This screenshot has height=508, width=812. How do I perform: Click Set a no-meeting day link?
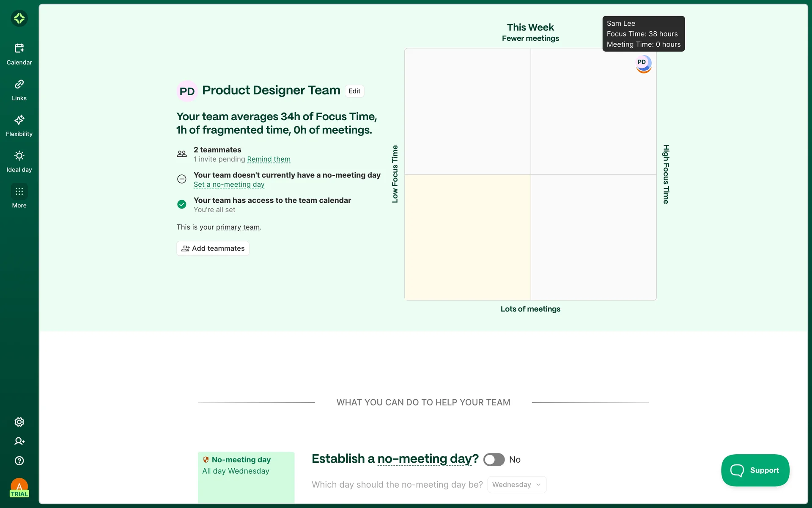(229, 185)
